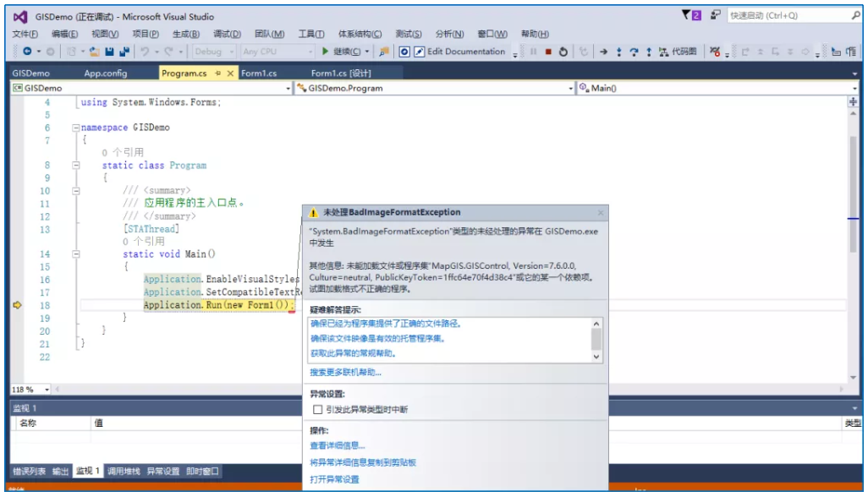
Task: Click the troubleshooting tips list scrollbar down arrow
Action: [596, 358]
